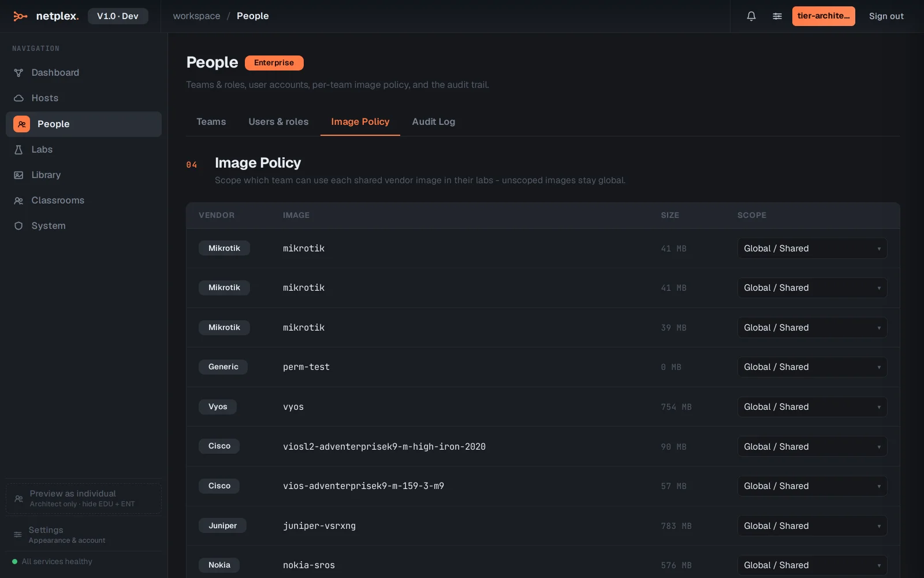Viewport: 924px width, 578px height.
Task: Open scope dropdown for vios-adventerprisek9-m-159-3-m9
Action: pos(812,486)
